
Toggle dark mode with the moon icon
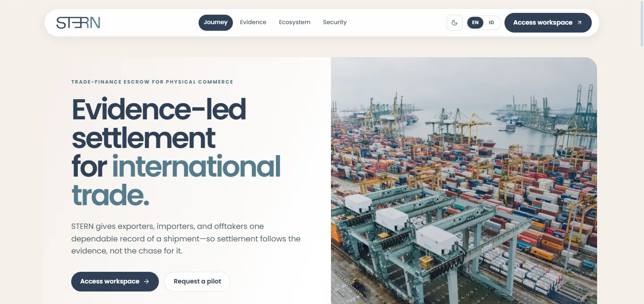pyautogui.click(x=454, y=23)
